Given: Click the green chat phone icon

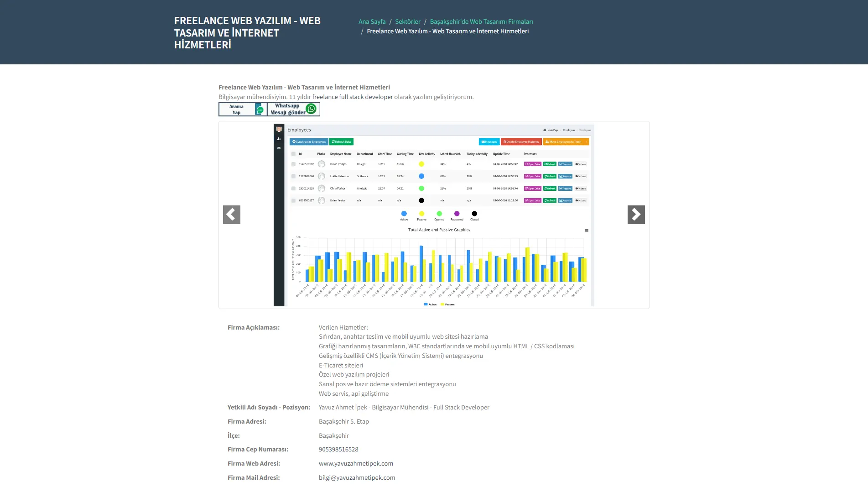Looking at the screenshot, I should pos(260,109).
